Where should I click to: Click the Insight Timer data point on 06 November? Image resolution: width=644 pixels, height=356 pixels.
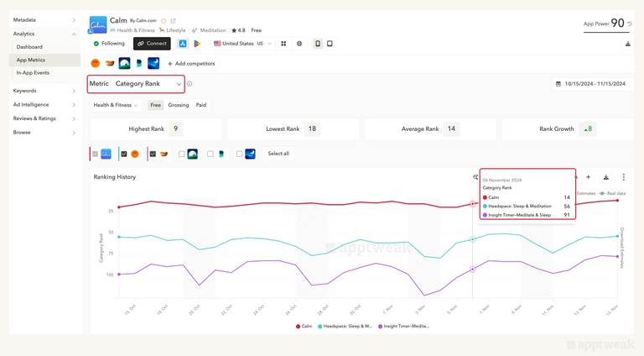472,270
